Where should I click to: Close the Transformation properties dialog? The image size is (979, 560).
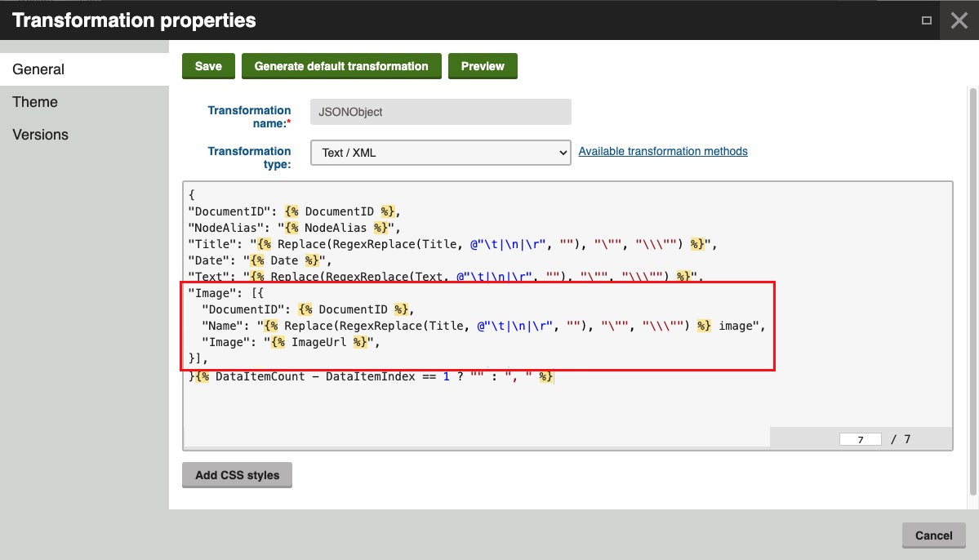(959, 20)
